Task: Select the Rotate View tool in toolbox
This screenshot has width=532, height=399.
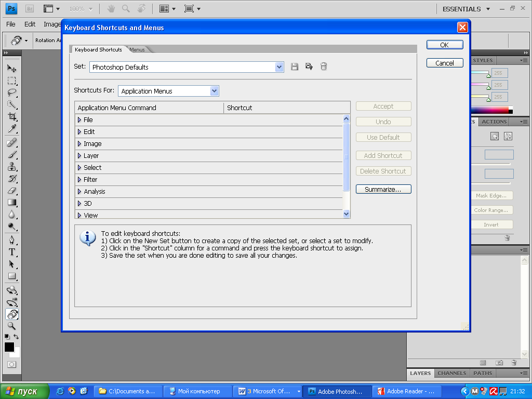Action: [12, 314]
